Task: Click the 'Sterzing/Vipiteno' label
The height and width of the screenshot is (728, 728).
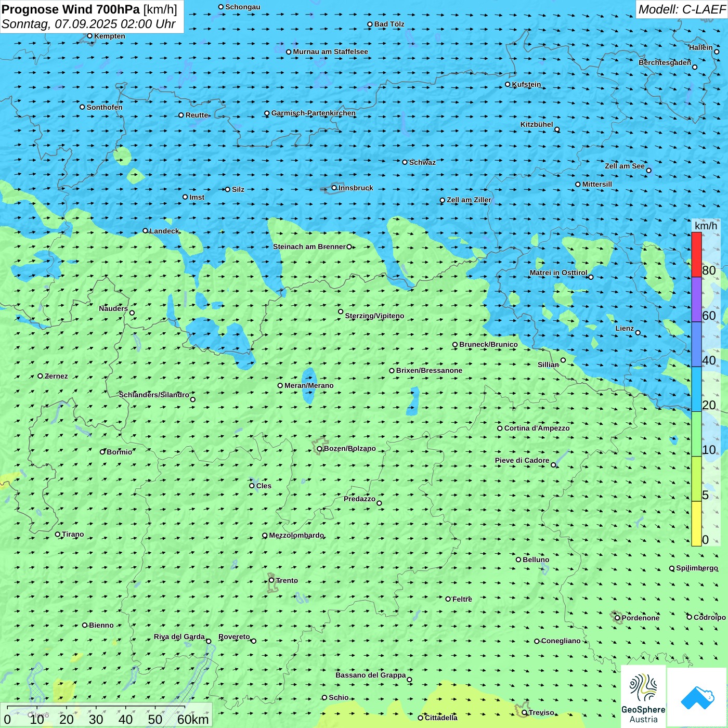Action: click(x=374, y=316)
